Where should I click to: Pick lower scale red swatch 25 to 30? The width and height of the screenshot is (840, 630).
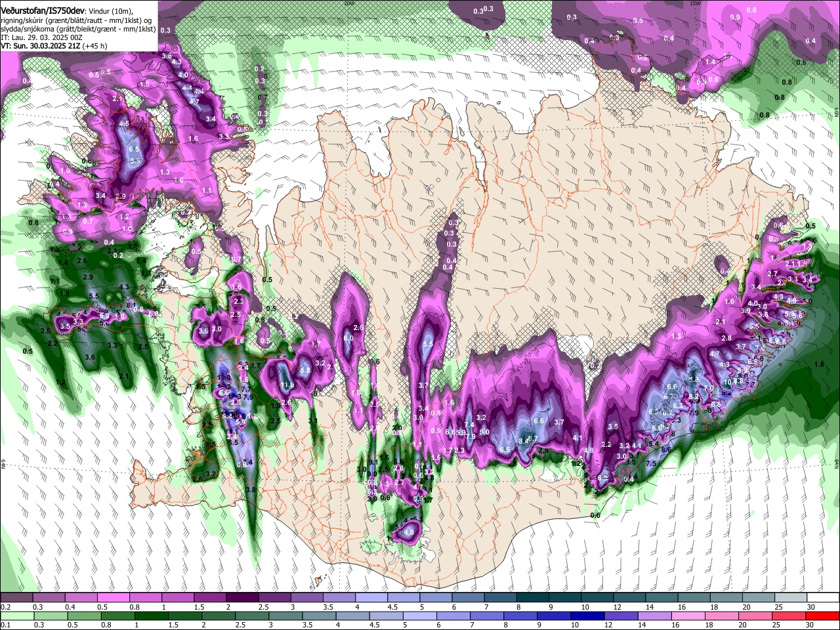pyautogui.click(x=790, y=616)
